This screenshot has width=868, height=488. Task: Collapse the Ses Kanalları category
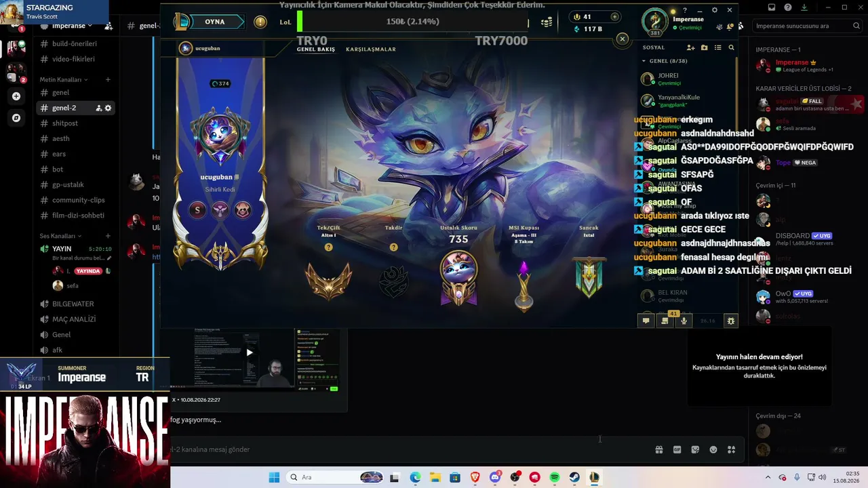point(59,236)
